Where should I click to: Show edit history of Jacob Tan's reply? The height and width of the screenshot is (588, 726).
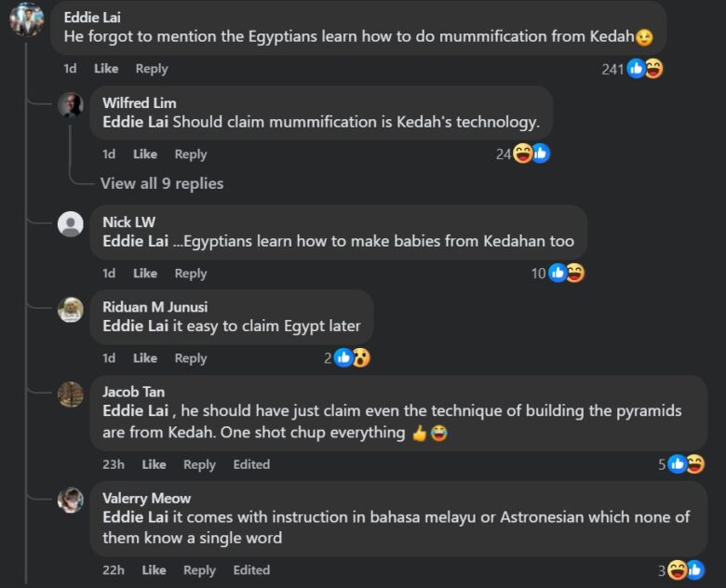point(251,464)
